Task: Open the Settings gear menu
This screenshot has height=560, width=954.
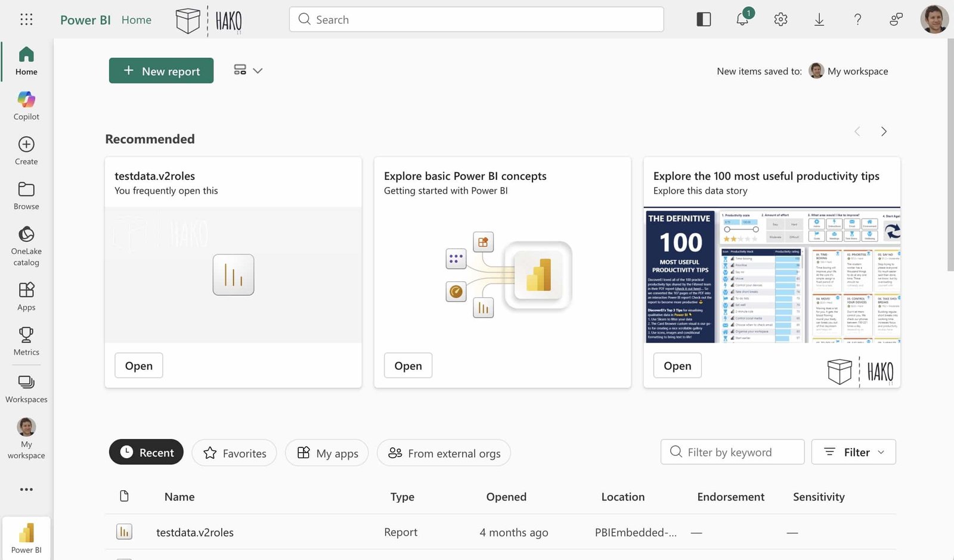Action: click(x=780, y=19)
